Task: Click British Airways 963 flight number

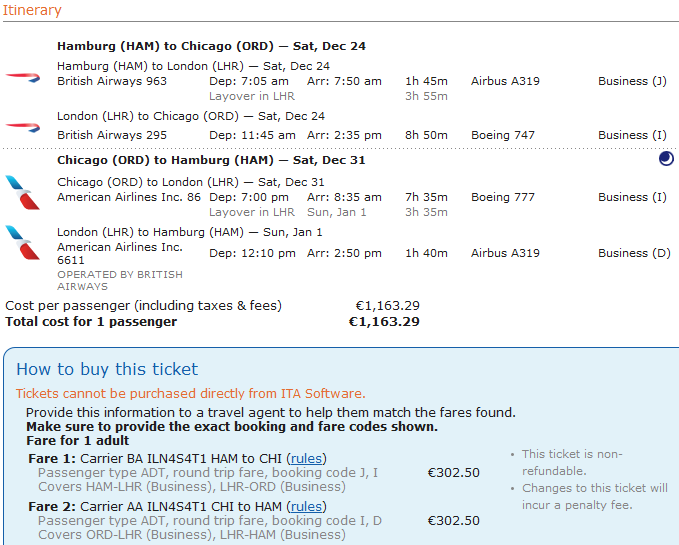Action: point(112,81)
